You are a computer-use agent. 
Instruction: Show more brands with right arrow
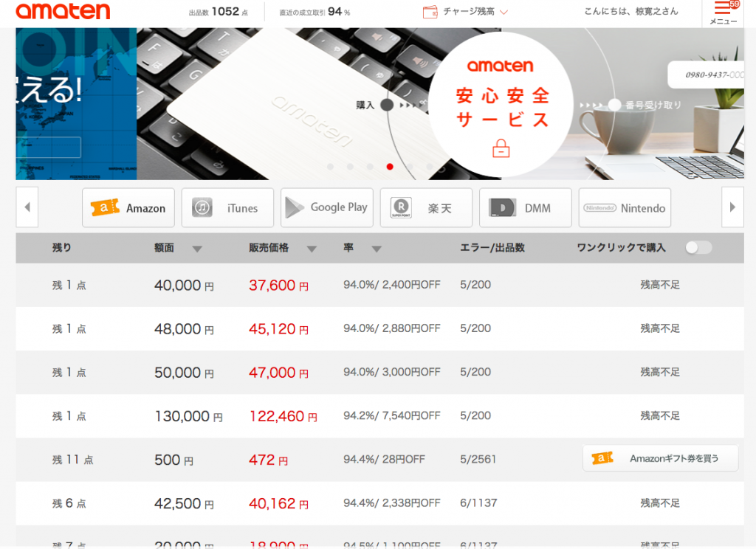tap(732, 207)
